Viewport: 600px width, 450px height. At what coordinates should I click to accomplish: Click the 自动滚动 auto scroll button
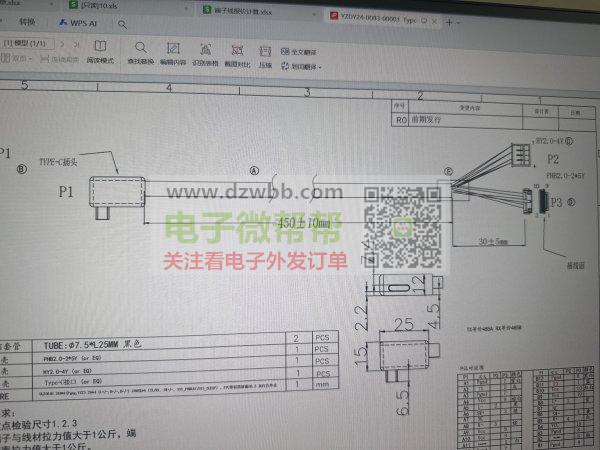click(x=60, y=59)
